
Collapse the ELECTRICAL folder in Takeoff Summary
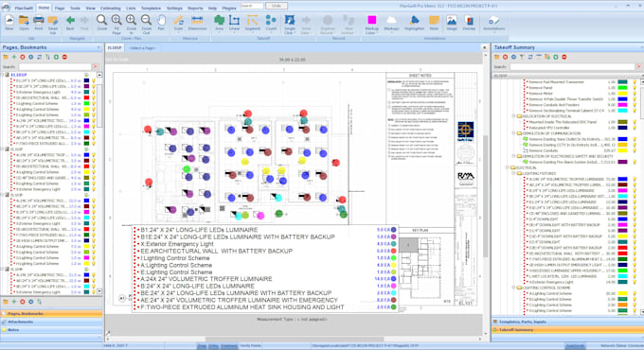(x=508, y=167)
